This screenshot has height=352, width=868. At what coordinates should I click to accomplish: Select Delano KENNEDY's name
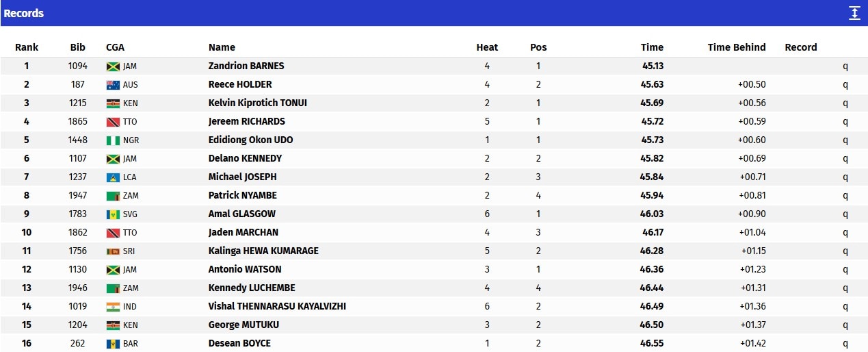point(245,158)
